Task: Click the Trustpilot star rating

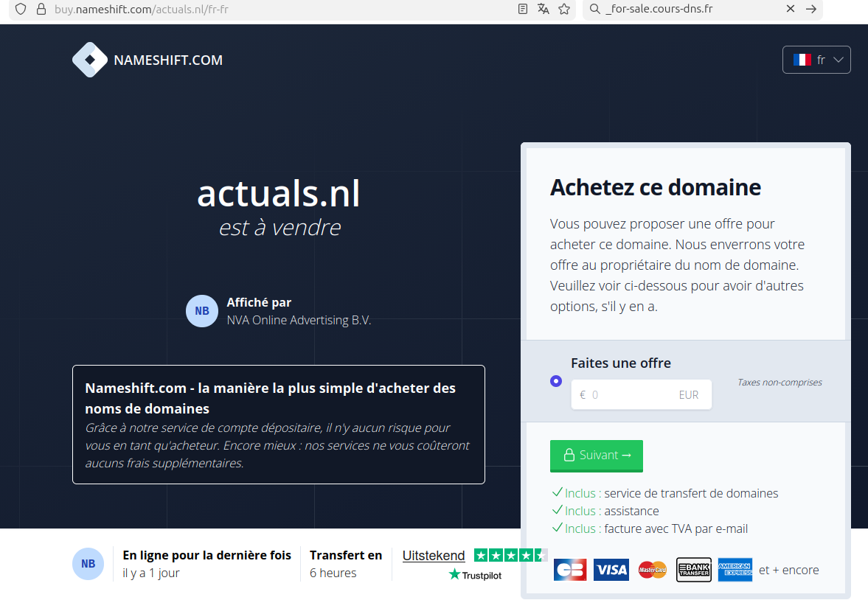Action: pos(510,555)
